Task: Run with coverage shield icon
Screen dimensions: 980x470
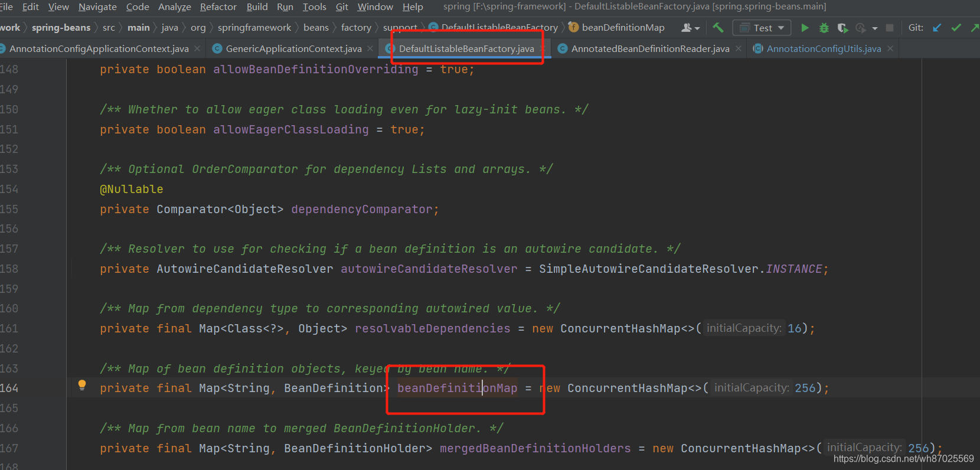Action: tap(842, 28)
